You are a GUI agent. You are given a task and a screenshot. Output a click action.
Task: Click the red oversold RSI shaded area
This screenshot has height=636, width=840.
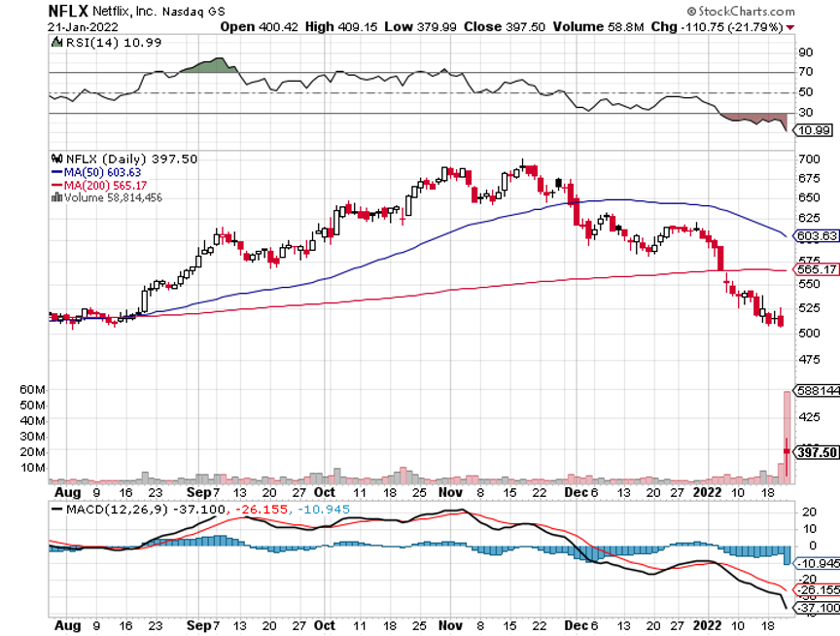tap(753, 119)
